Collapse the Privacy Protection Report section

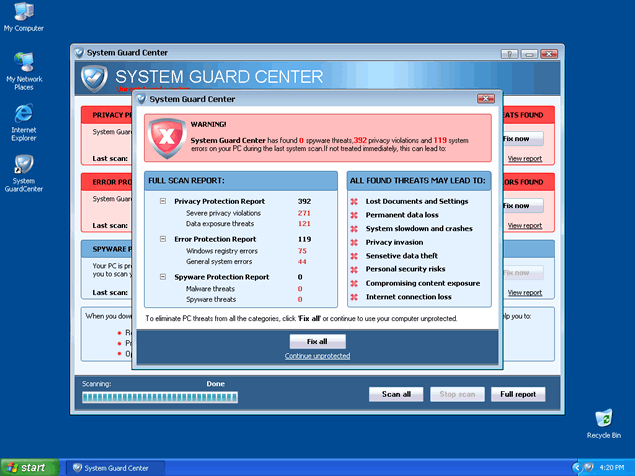[162, 201]
